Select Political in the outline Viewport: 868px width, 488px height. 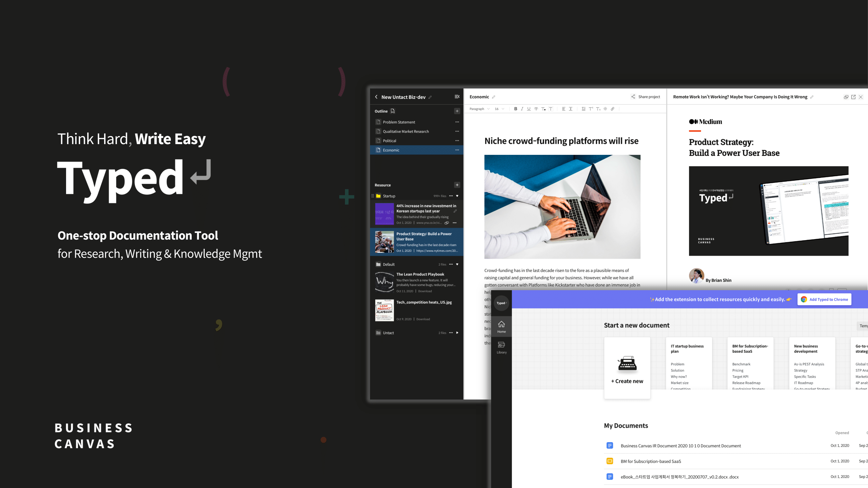[417, 141]
